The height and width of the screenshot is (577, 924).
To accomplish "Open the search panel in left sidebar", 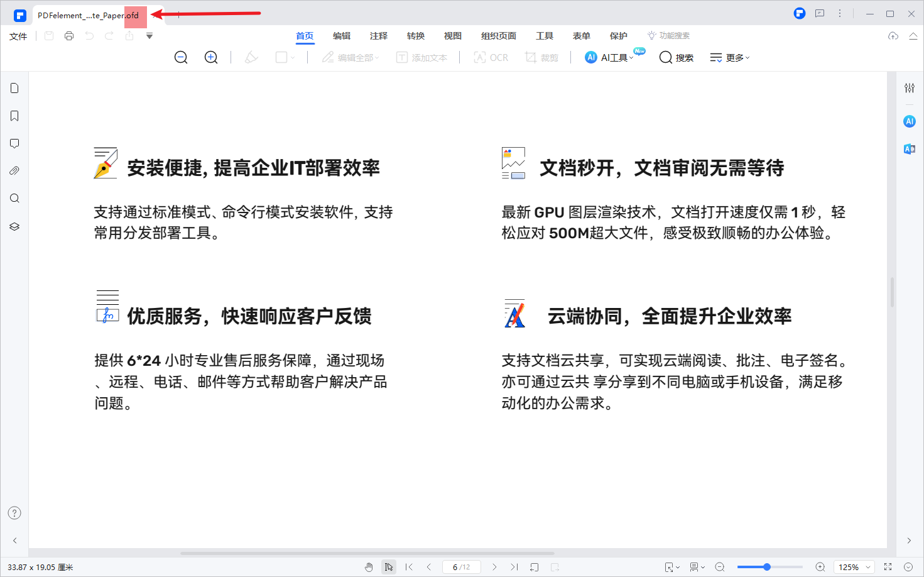I will point(14,198).
